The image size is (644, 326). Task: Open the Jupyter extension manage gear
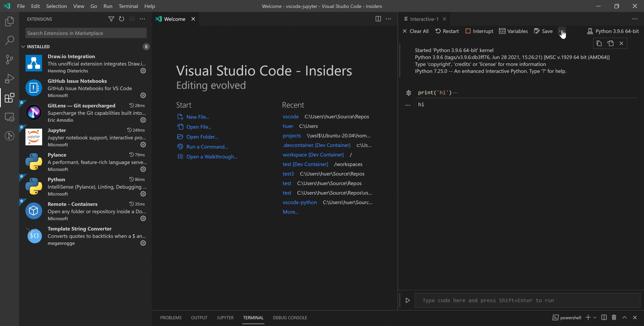(x=143, y=145)
